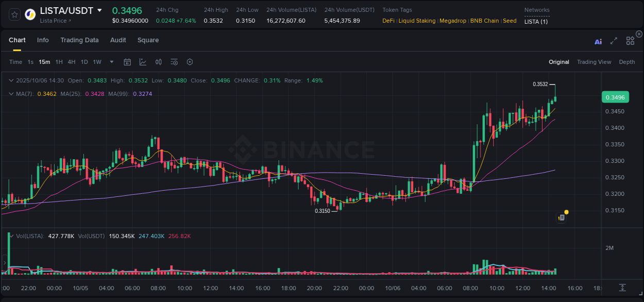The width and height of the screenshot is (644, 302).
Task: Open the widgets layout grid icon
Action: (x=630, y=41)
